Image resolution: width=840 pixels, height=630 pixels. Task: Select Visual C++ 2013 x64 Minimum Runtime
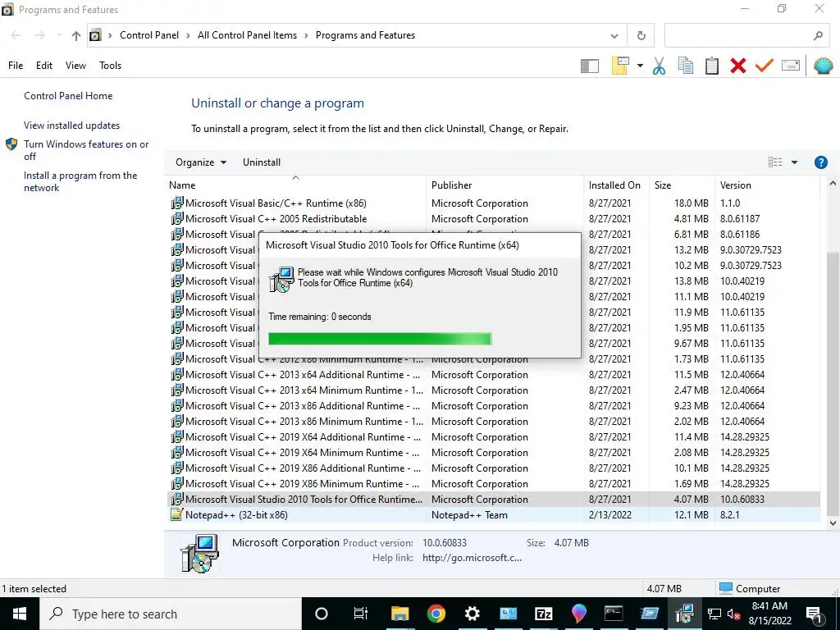coord(493,390)
